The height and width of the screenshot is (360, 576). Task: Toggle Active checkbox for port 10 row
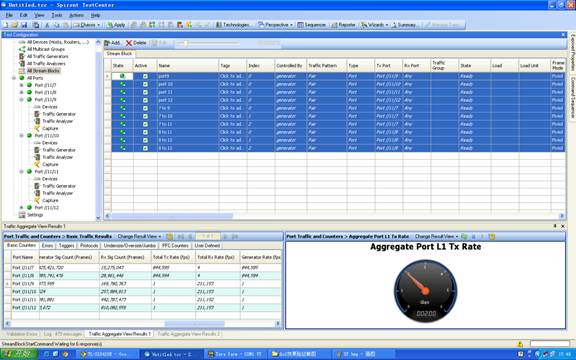coord(145,84)
